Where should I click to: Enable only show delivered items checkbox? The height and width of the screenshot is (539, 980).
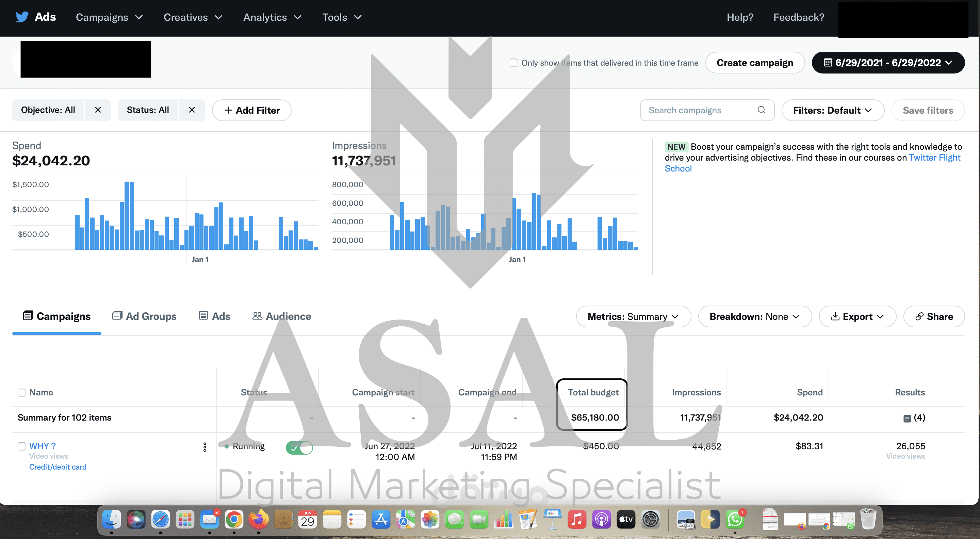(x=513, y=63)
